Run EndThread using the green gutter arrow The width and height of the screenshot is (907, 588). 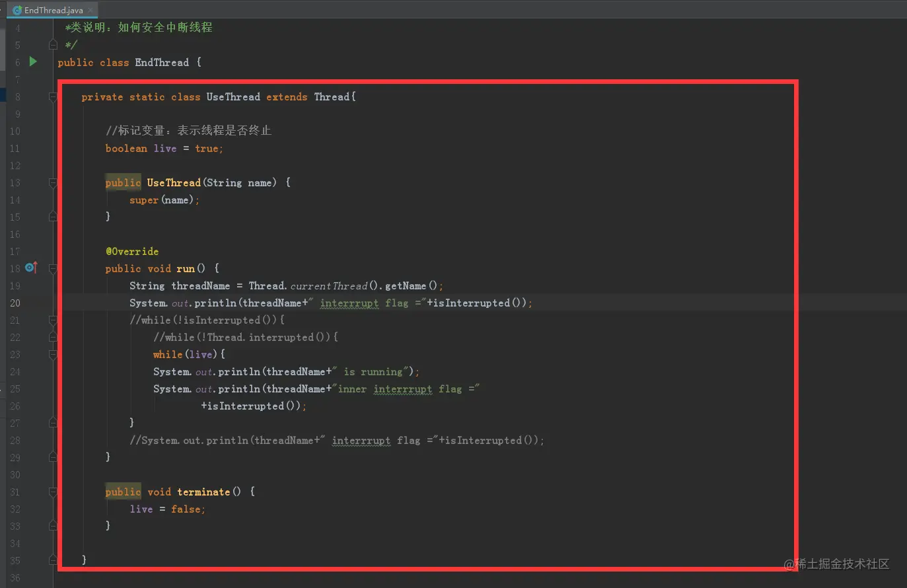[33, 61]
